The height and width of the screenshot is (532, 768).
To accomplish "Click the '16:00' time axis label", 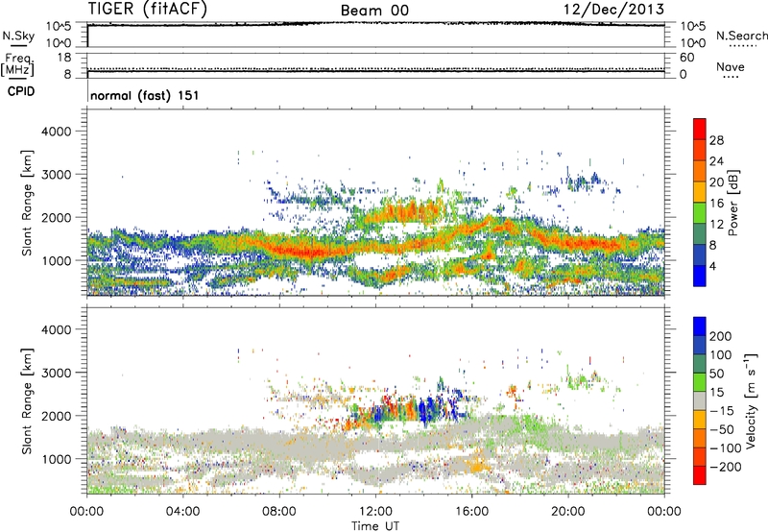I will pos(471,511).
